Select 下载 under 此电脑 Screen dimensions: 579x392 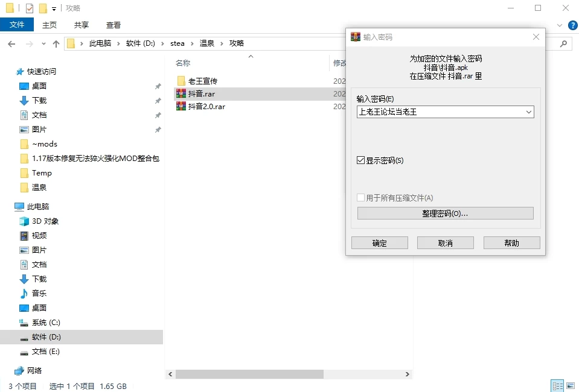pos(39,279)
